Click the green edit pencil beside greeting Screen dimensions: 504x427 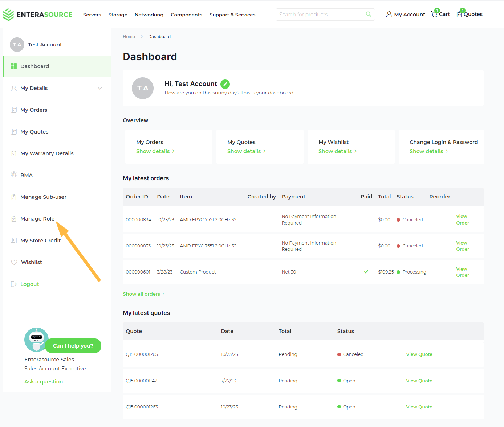pos(225,84)
